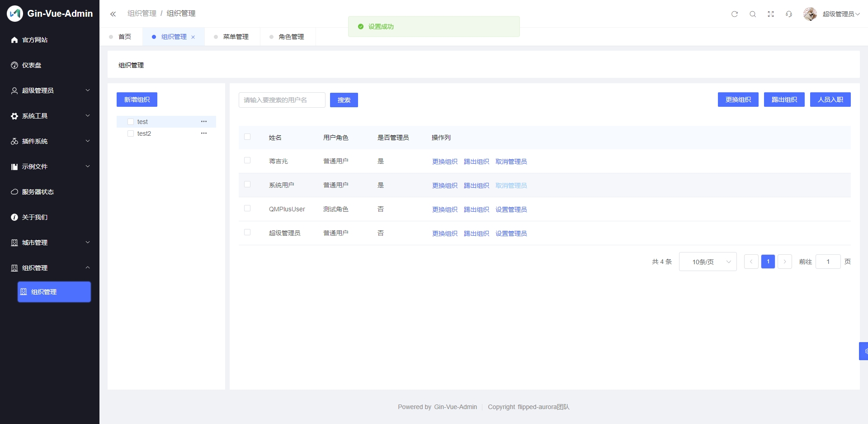Close the 组织管理 tab

click(193, 37)
